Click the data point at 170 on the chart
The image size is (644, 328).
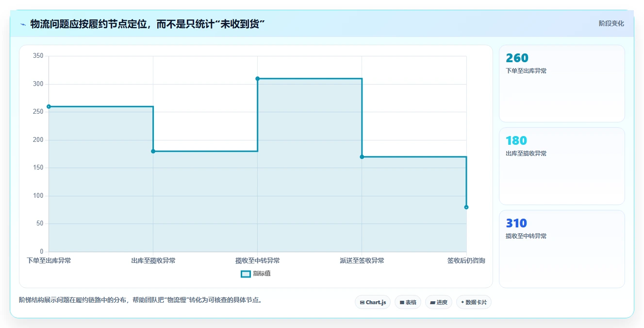tap(362, 156)
